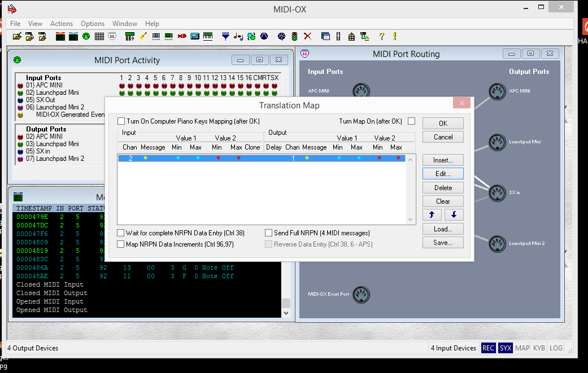Toggle Wait for complete NRPN Data Entry
Screen dimensions: 588x373
coord(121,233)
